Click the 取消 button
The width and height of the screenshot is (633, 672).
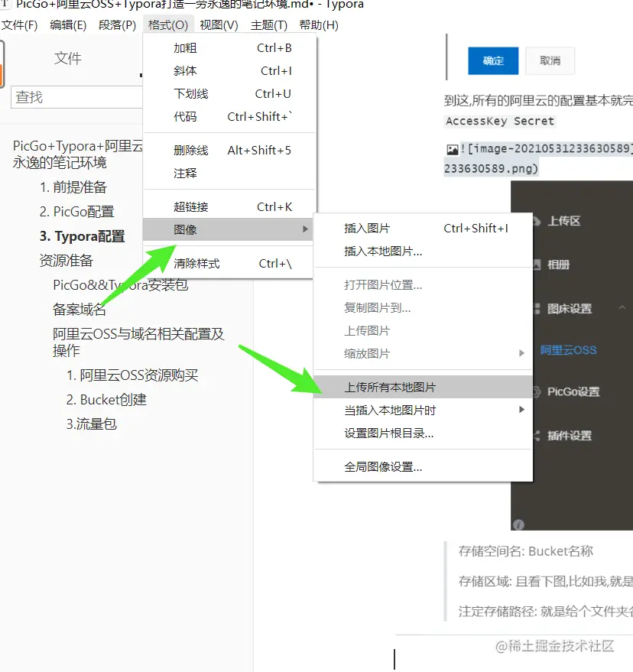pos(550,61)
